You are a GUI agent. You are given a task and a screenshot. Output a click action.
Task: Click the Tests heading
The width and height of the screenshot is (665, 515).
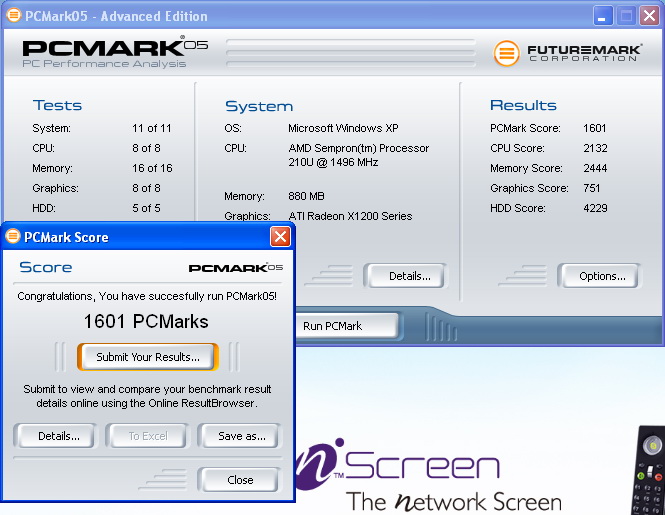57,105
